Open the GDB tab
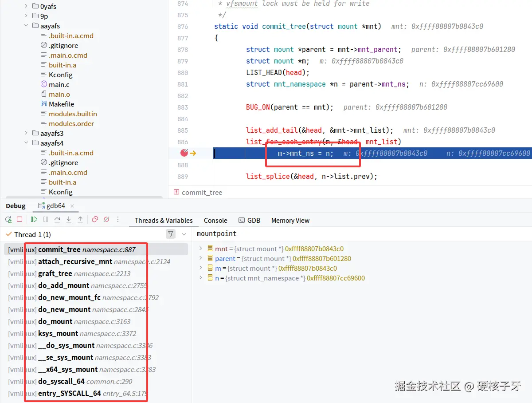The image size is (532, 403). [250, 220]
